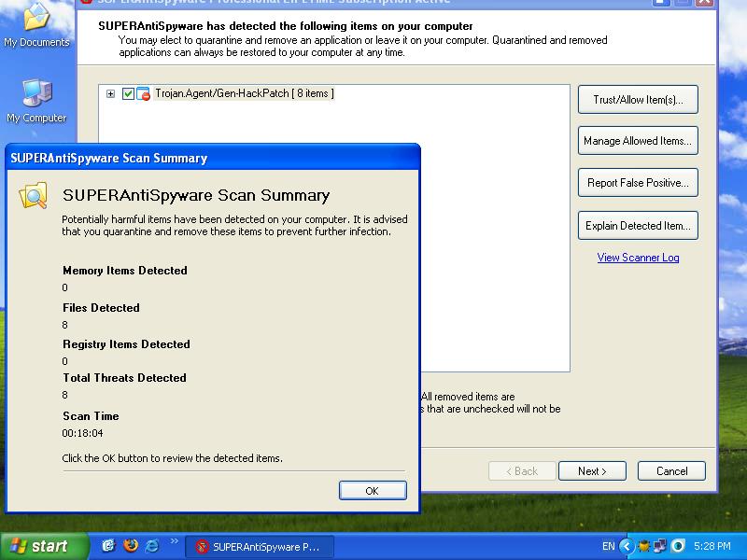Click the network computers tray icon
Screen dimensions: 747x560
(660, 546)
